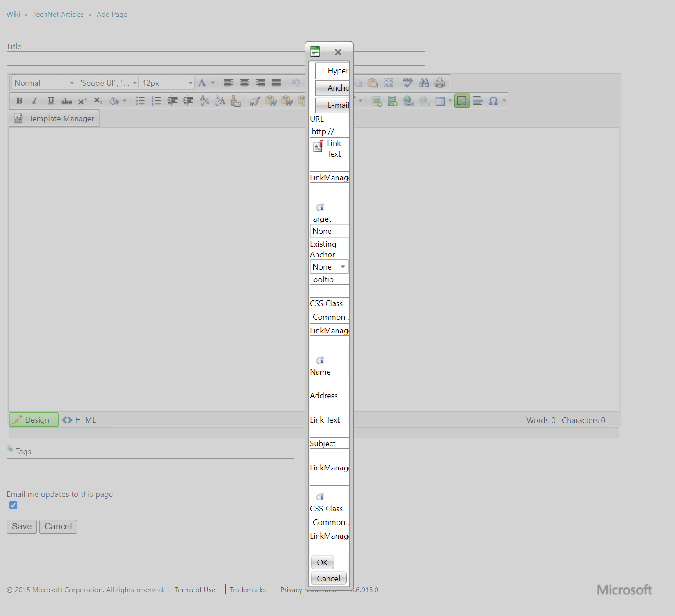675x616 pixels.
Task: Open the TechNet Articles breadcrumb link
Action: pos(58,14)
